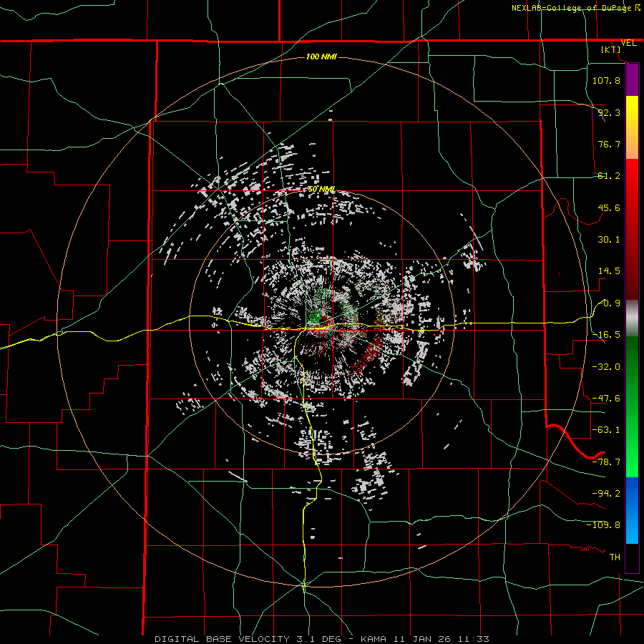Click the -78.7 velocity scale value
Screen dimensions: 644x644
point(606,462)
